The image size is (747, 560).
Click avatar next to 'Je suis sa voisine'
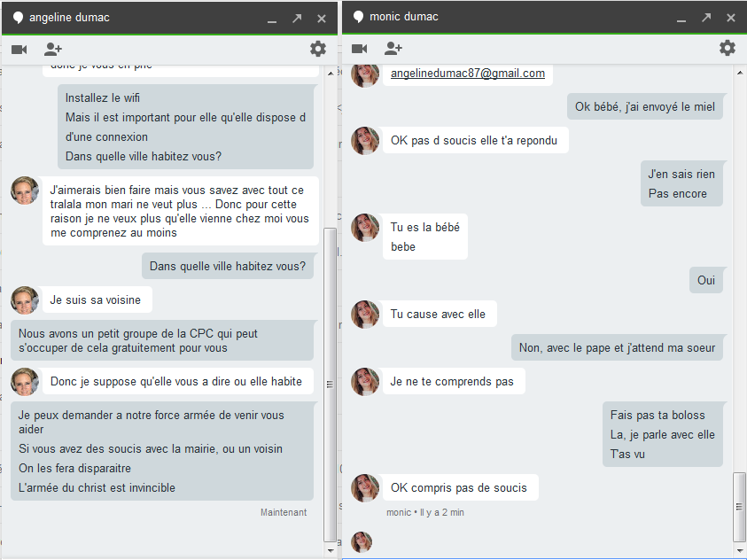(x=25, y=300)
